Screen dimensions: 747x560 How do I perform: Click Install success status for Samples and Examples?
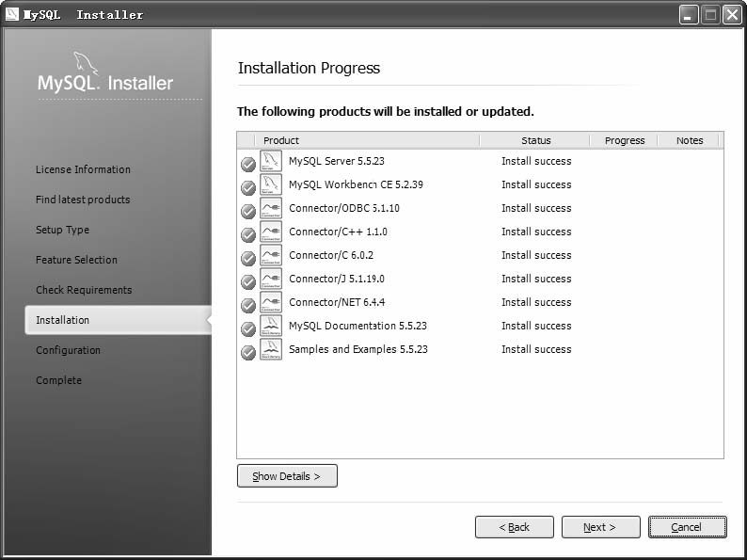(536, 349)
